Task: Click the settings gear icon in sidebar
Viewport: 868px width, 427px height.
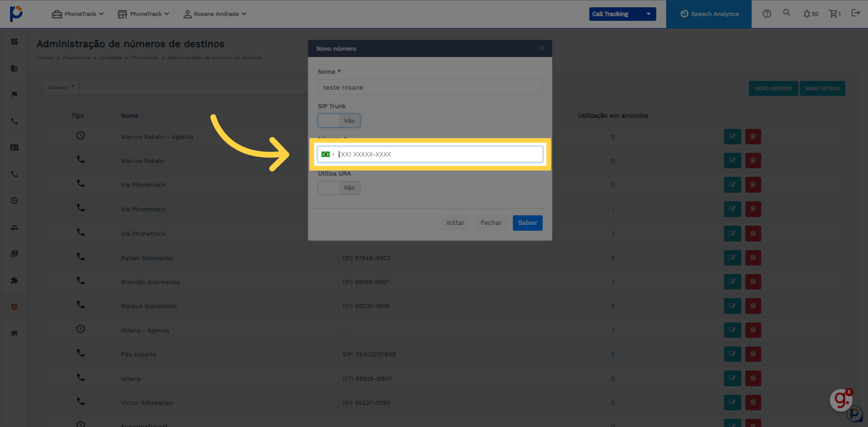Action: 14,307
